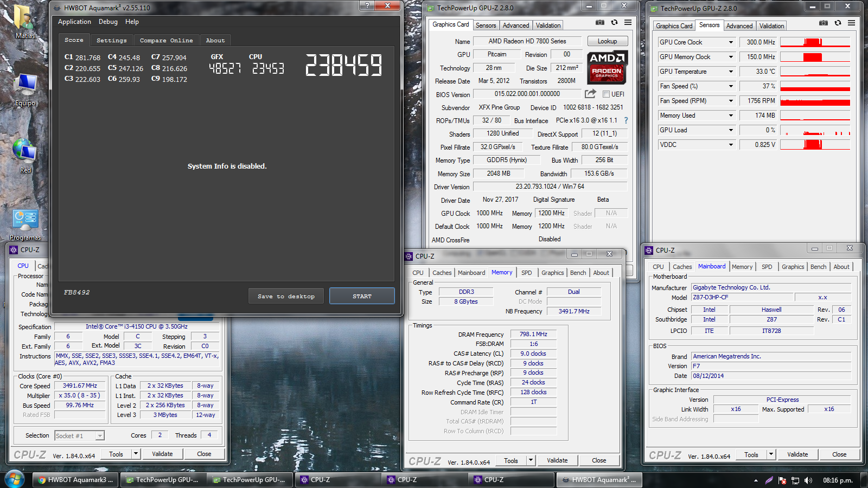Click the screenshot camera icon in GPU-Z Graphics Card window
This screenshot has width=868, height=488.
[599, 23]
